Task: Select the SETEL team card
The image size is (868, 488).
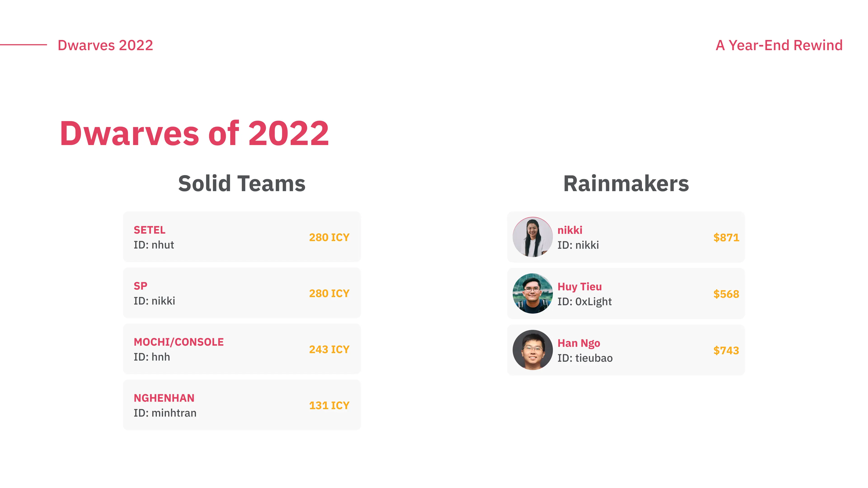Action: click(242, 237)
